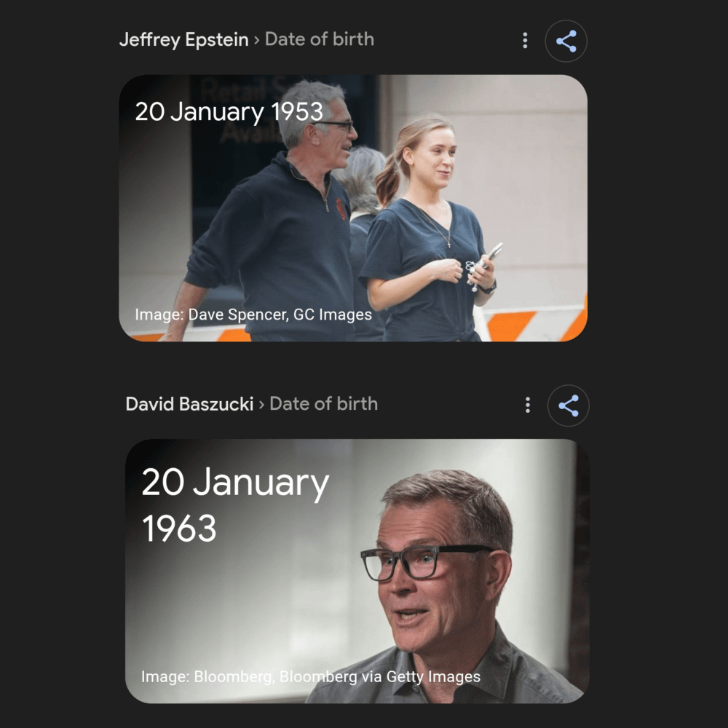Screen dimensions: 728x728
Task: Open the three-dot menu for David Baszucki
Action: click(527, 405)
